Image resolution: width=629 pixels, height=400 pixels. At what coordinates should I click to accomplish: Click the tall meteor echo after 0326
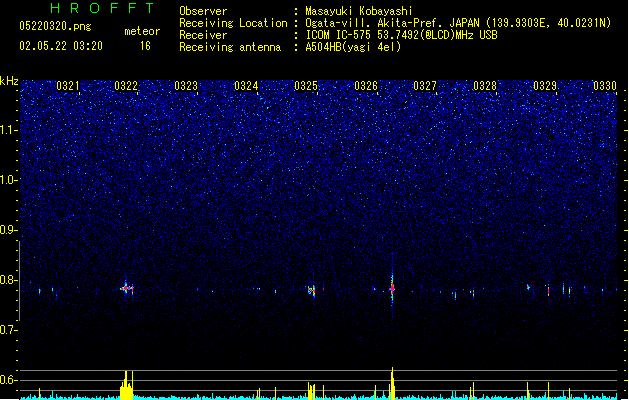(x=392, y=288)
